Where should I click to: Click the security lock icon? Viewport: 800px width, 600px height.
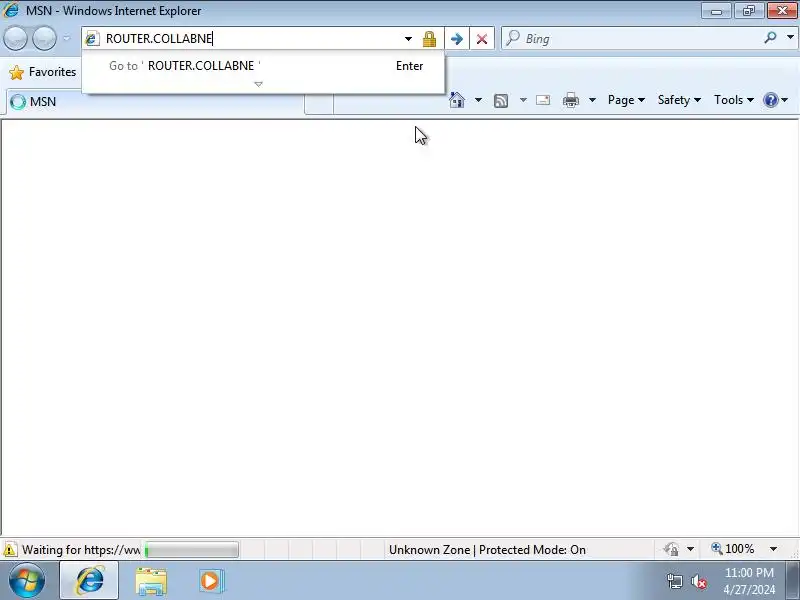click(429, 39)
